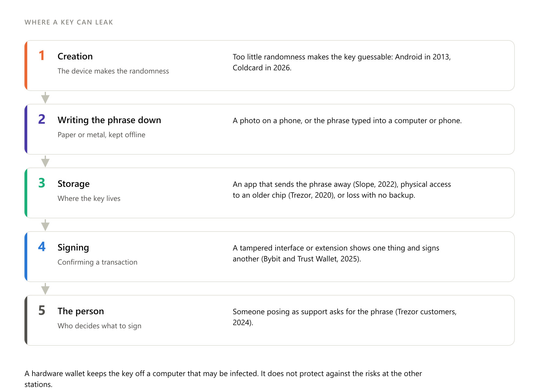539x392 pixels.
Task: Click the arrow below Writing the phrase down
Action: pyautogui.click(x=45, y=161)
